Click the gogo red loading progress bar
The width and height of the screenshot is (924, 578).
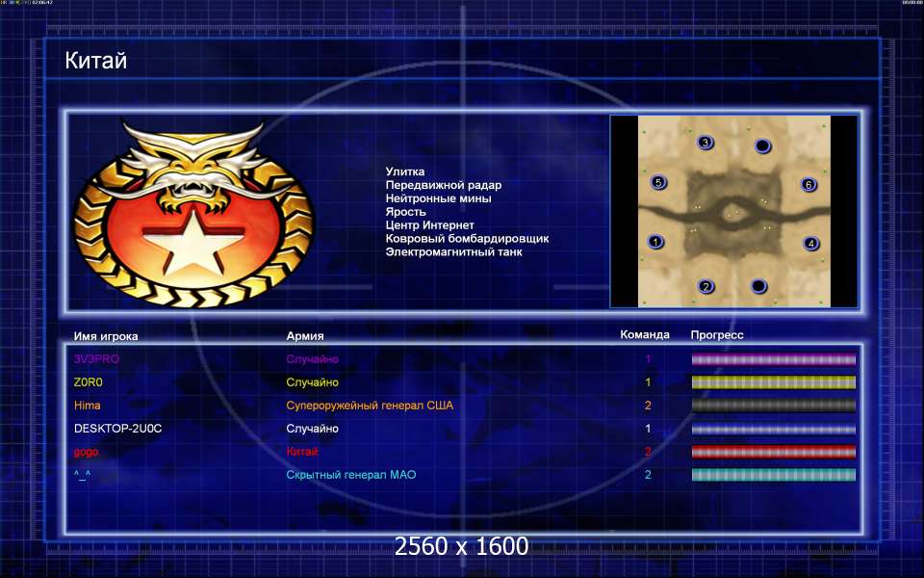773,452
